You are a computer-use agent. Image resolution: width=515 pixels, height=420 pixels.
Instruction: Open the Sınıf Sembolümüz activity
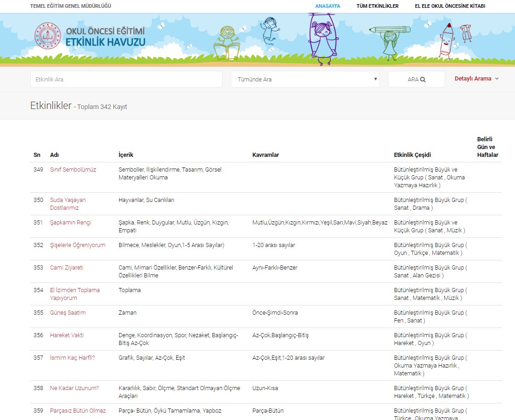click(x=73, y=170)
